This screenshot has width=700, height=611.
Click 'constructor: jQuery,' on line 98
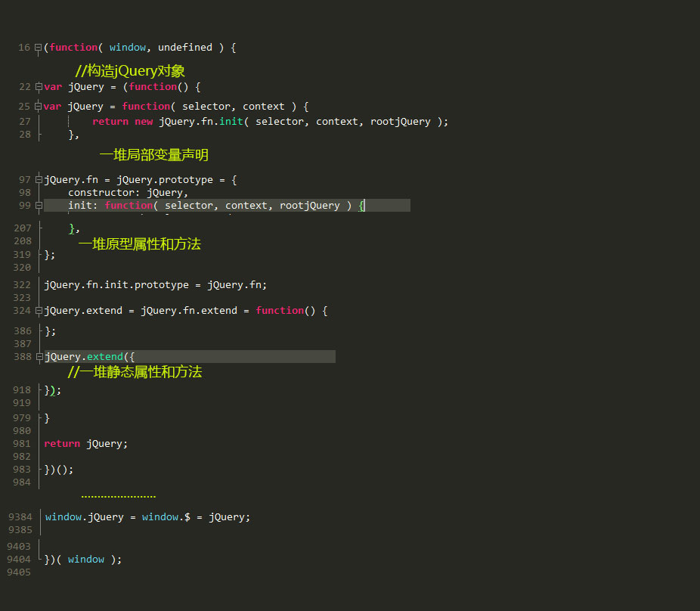tap(128, 193)
